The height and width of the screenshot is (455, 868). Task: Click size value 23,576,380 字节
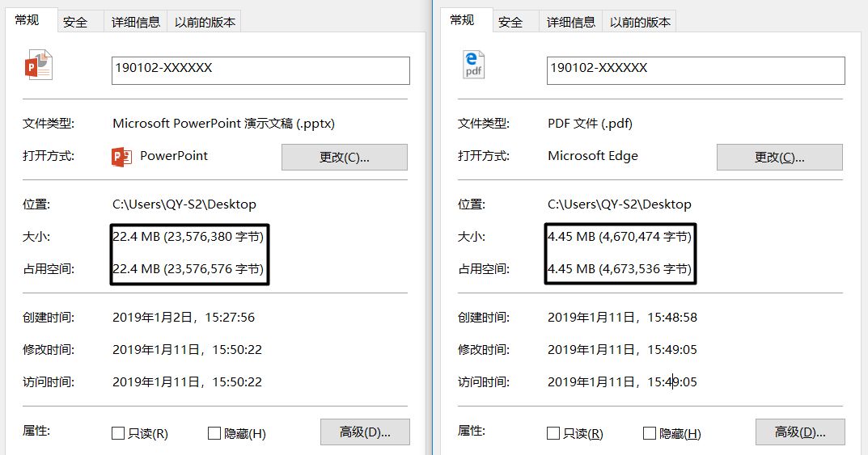pos(188,237)
